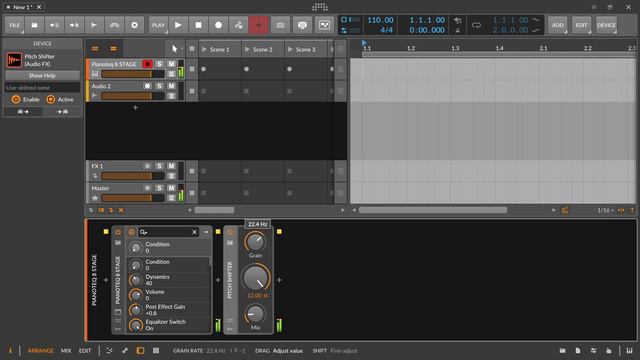640x360 pixels.
Task: Click the User-defined name field
Action: tap(42, 87)
